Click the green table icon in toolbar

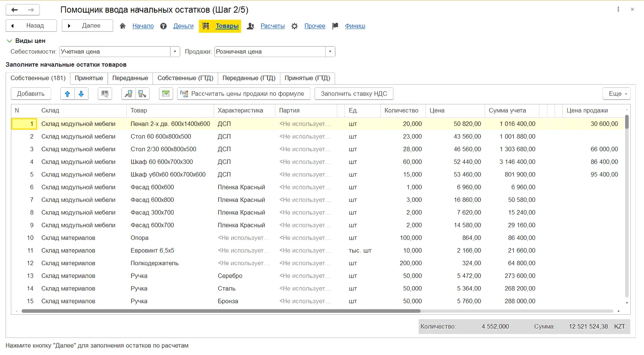click(x=166, y=94)
